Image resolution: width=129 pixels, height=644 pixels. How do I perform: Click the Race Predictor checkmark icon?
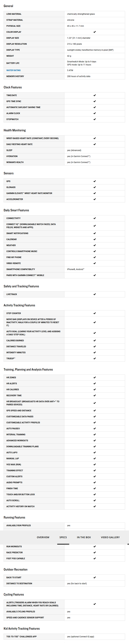click(x=94, y=553)
